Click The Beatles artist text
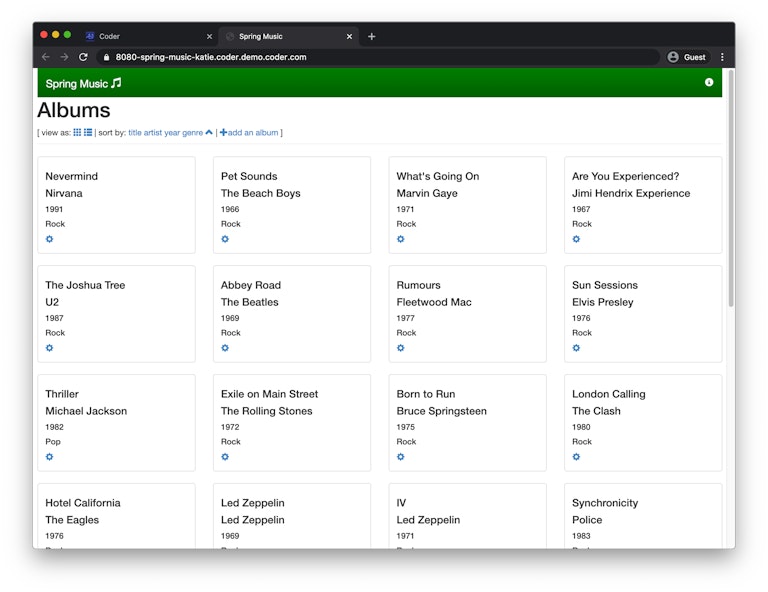 click(x=249, y=302)
